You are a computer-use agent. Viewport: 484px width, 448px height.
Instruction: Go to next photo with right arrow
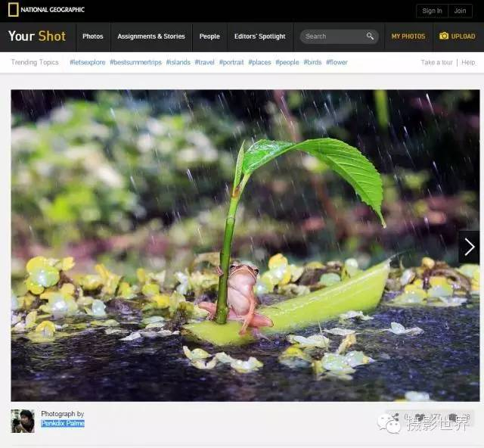469,247
